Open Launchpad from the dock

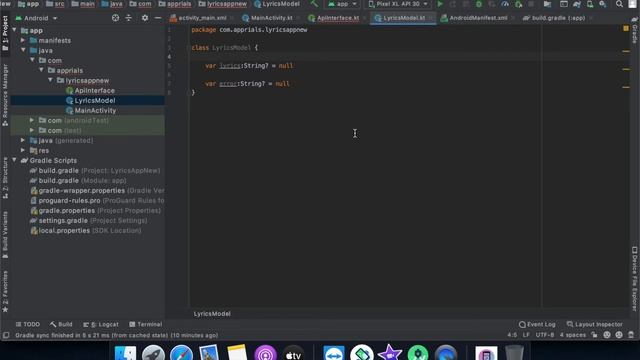pyautogui.click(x=153, y=353)
